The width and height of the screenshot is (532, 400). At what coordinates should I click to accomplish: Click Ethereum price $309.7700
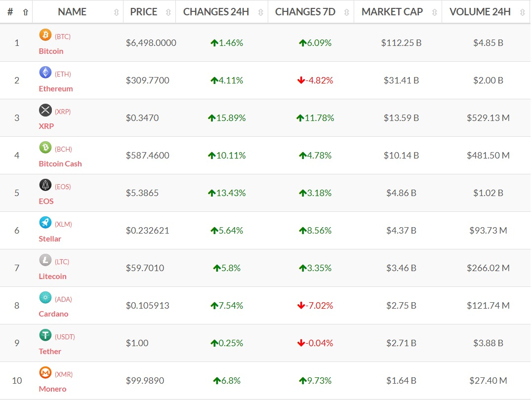[148, 81]
